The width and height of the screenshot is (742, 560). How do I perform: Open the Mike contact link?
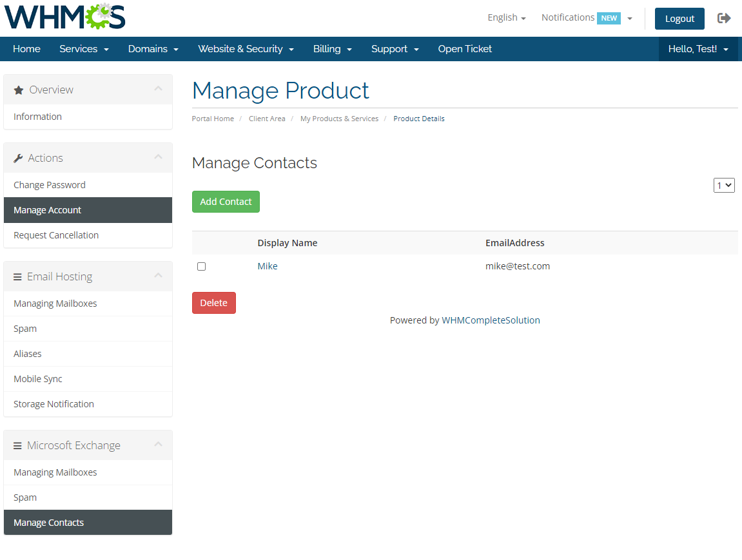(x=268, y=266)
